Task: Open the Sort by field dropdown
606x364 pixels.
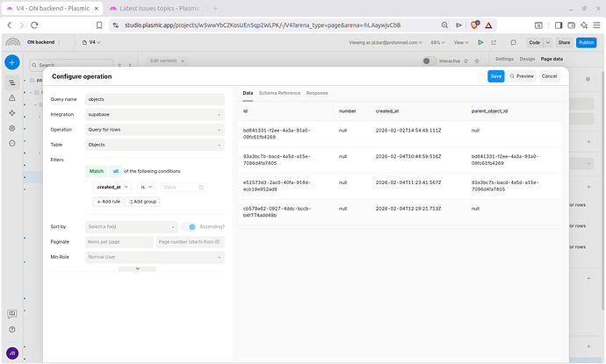Action: pos(132,226)
